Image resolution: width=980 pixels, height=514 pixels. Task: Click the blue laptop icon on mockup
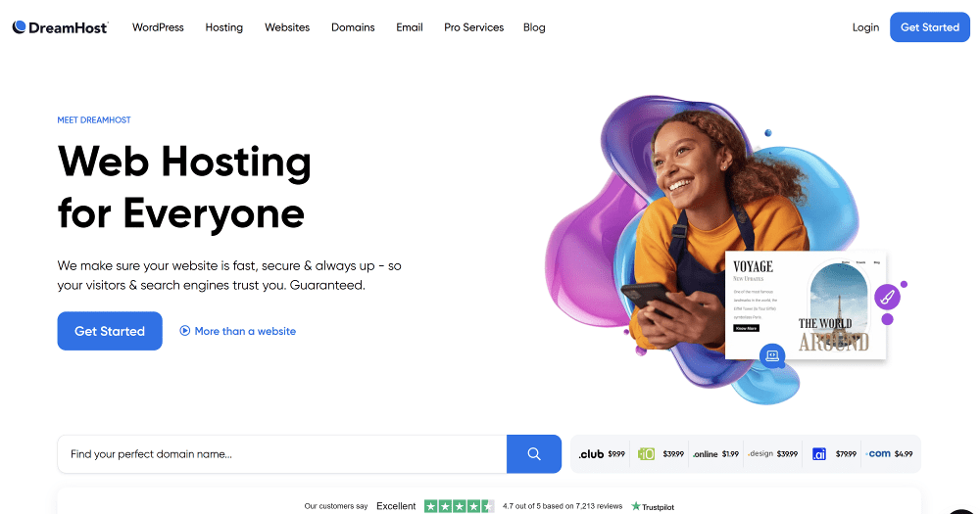click(772, 356)
